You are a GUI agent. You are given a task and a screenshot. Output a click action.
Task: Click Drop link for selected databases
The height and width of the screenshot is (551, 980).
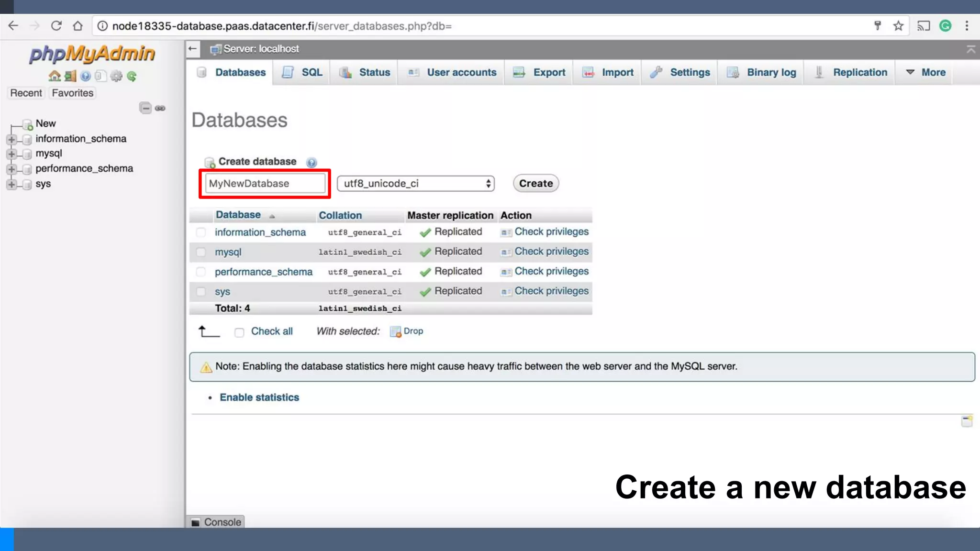(413, 331)
